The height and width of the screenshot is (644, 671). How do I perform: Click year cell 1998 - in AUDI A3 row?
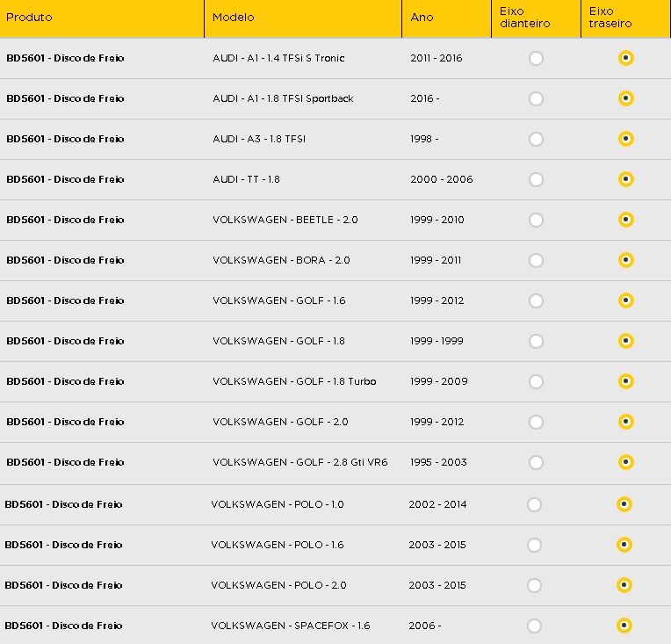click(424, 139)
